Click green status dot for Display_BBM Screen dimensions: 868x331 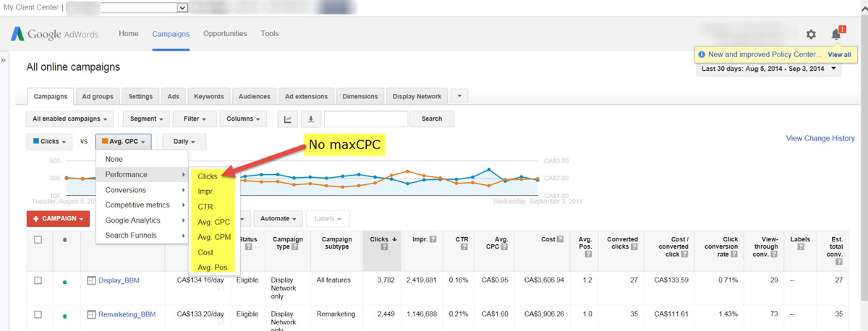[64, 282]
